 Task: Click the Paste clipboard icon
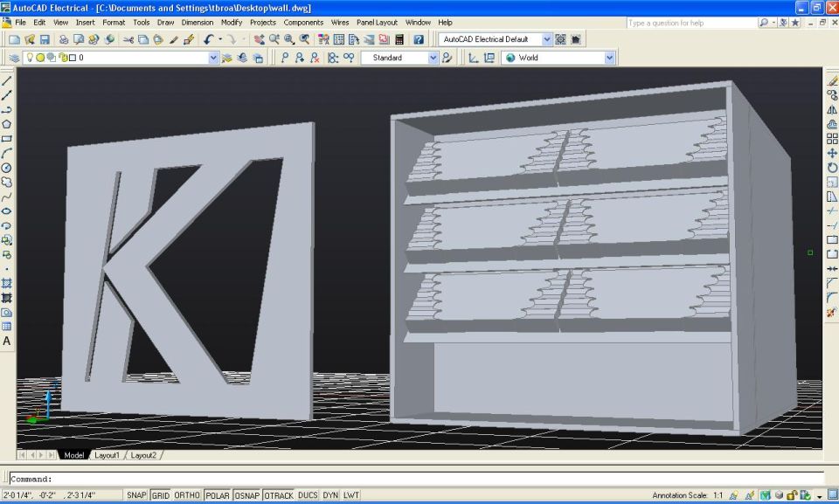point(158,39)
